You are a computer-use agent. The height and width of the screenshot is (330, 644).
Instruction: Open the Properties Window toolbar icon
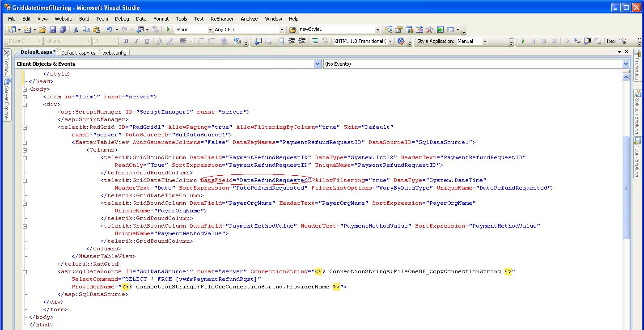click(x=398, y=30)
